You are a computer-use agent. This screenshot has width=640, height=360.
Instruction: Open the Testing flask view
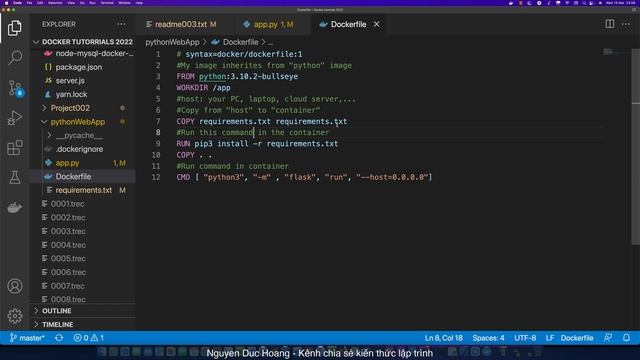[15, 177]
